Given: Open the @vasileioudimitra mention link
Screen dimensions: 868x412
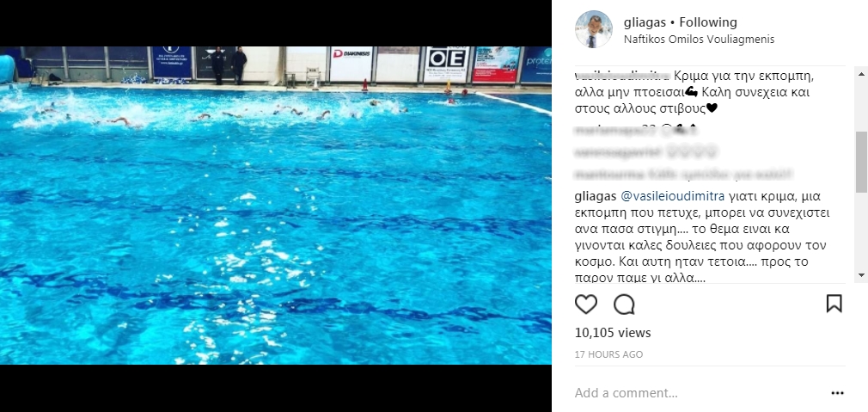Looking at the screenshot, I should coord(672,197).
